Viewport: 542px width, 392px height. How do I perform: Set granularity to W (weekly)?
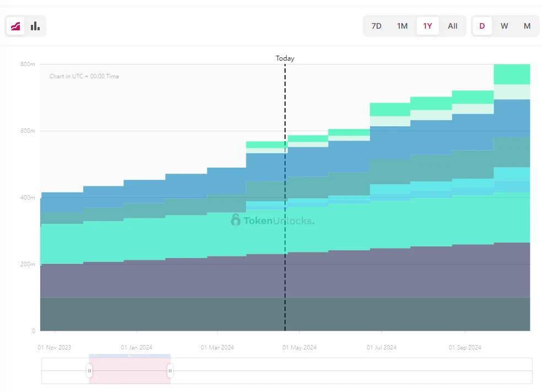tap(505, 26)
